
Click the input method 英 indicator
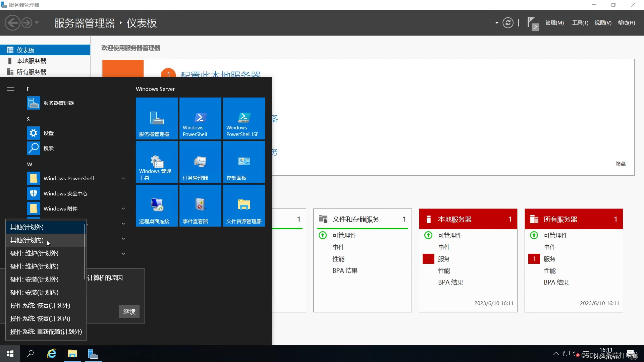pyautogui.click(x=586, y=354)
